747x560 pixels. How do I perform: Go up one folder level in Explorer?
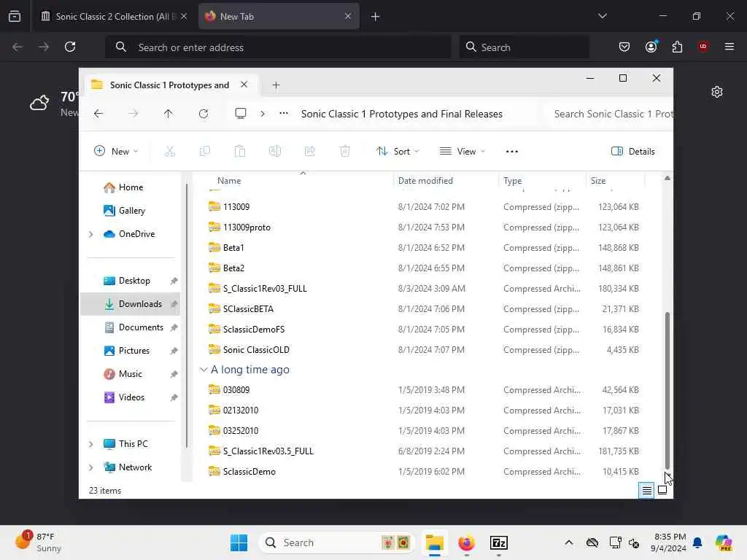pyautogui.click(x=169, y=114)
